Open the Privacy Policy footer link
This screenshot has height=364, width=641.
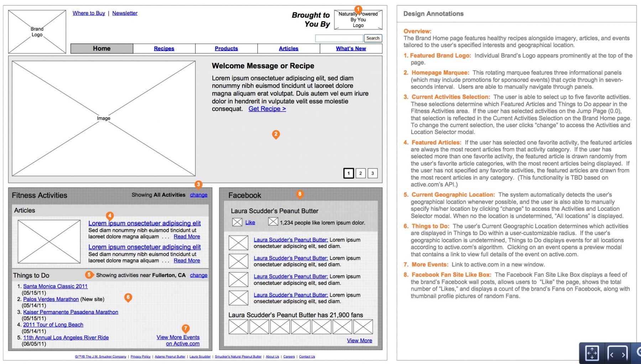(141, 357)
